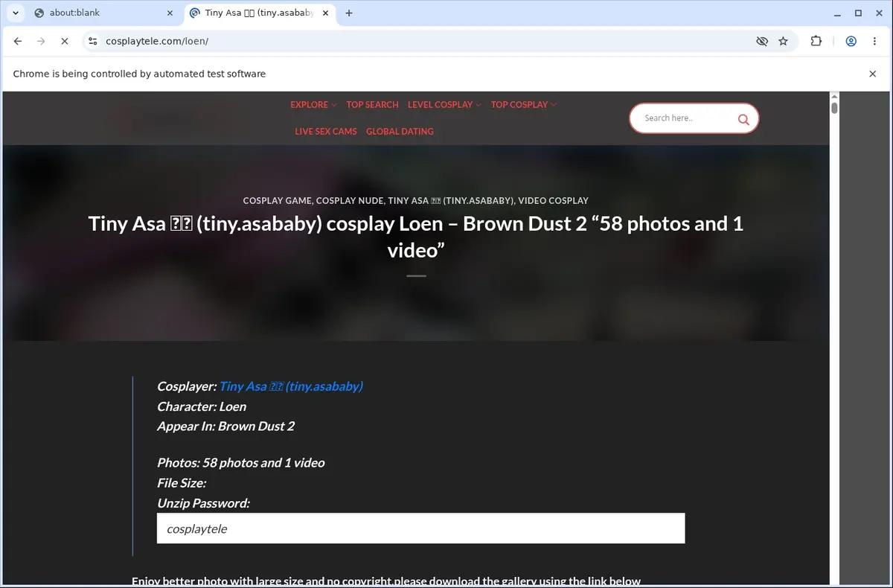893x588 pixels.
Task: Open the TOP SEARCH menu item
Action: coord(372,105)
